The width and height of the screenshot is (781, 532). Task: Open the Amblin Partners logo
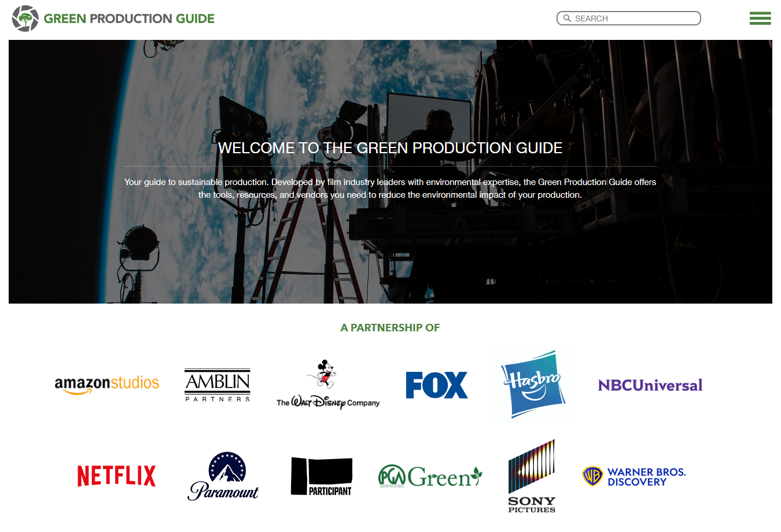click(x=218, y=385)
